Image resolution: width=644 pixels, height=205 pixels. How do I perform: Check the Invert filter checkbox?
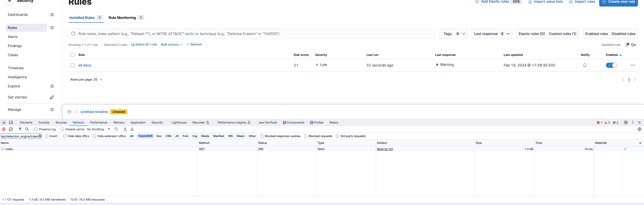(x=47, y=136)
